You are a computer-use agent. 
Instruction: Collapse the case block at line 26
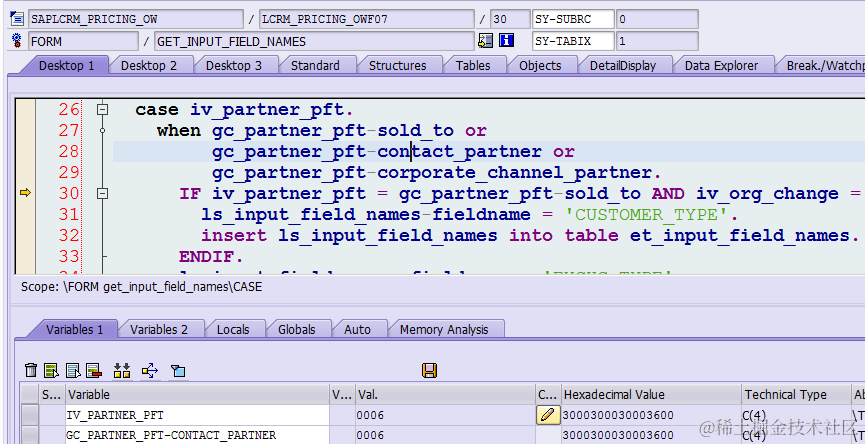(x=102, y=110)
